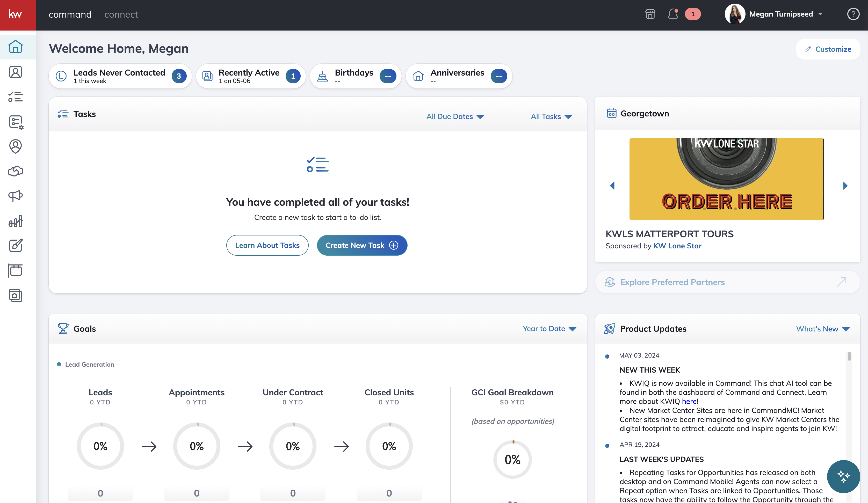Image resolution: width=868 pixels, height=503 pixels.
Task: Click the Product Updates scrollbar
Action: (849, 356)
